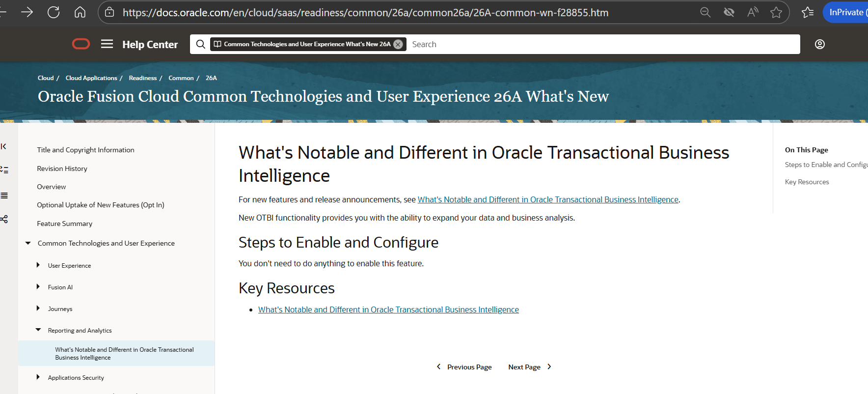
Task: Collapse the sidebar navigation panel icon
Action: pos(3,146)
